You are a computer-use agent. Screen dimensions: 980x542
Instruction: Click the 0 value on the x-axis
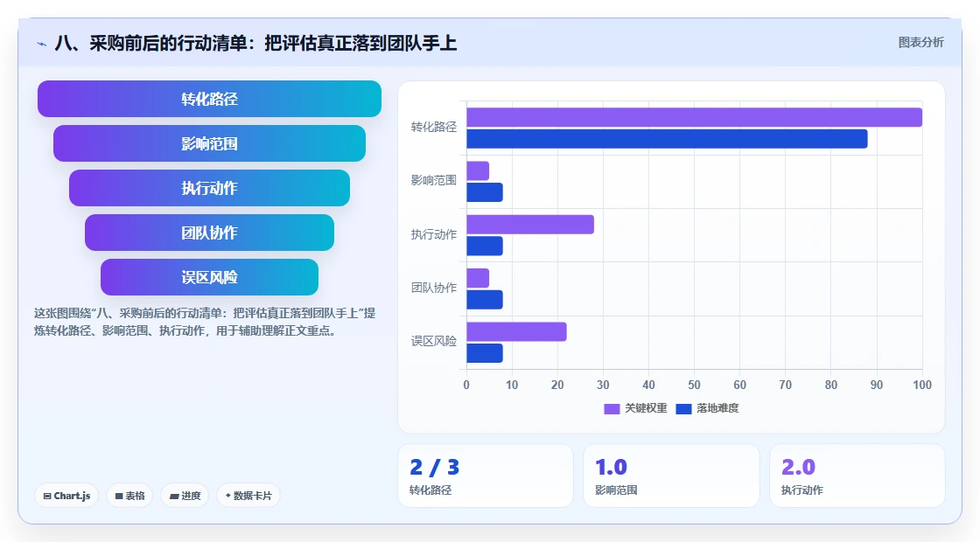(466, 386)
